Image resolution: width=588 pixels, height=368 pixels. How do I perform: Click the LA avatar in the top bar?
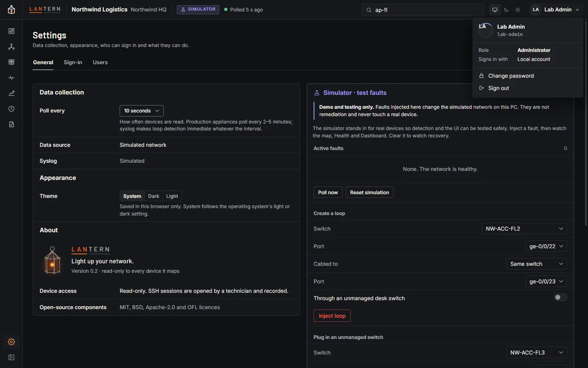click(536, 10)
